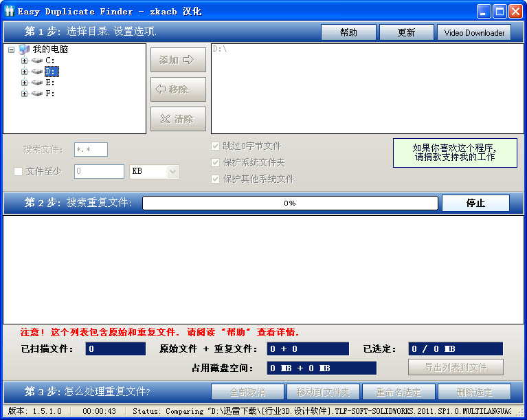Click the 帮助 button
This screenshot has width=527, height=420.
348,32
